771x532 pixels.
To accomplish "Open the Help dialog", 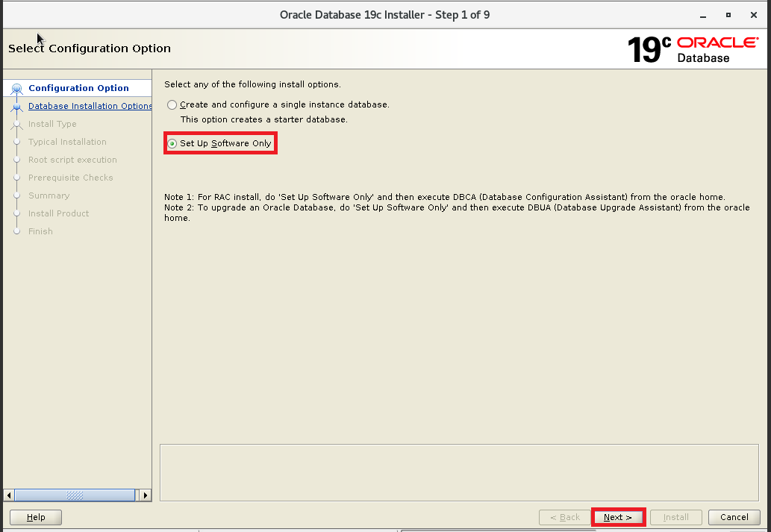I will tap(36, 517).
